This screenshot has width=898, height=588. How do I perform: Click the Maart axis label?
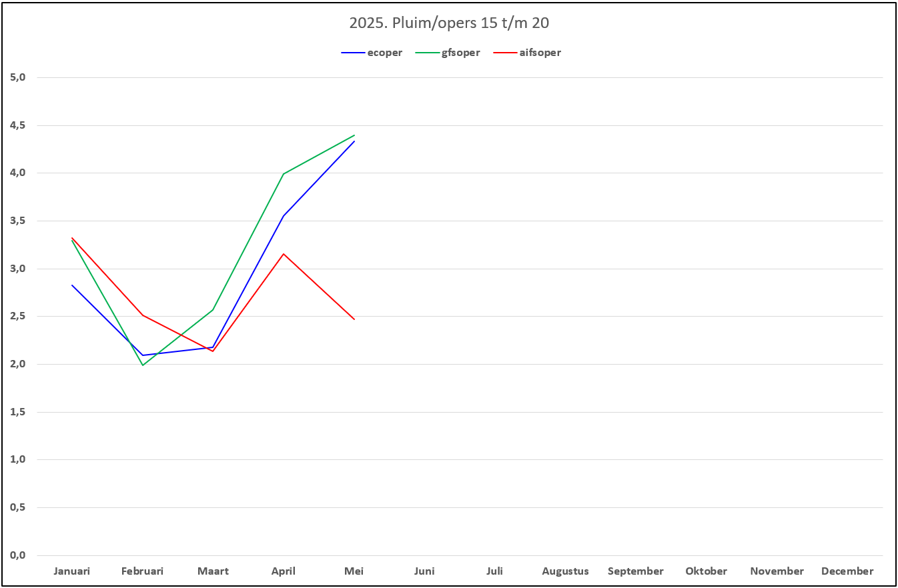point(213,571)
